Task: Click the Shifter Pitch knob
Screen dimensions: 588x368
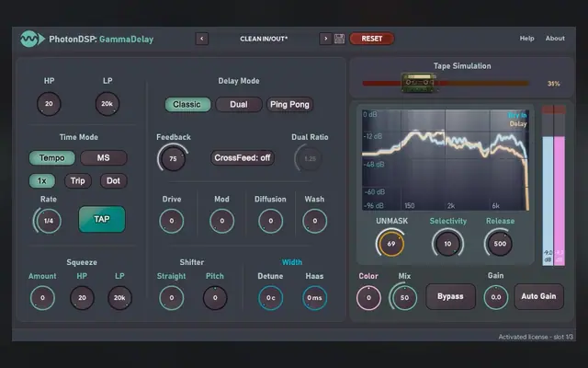Action: [215, 298]
